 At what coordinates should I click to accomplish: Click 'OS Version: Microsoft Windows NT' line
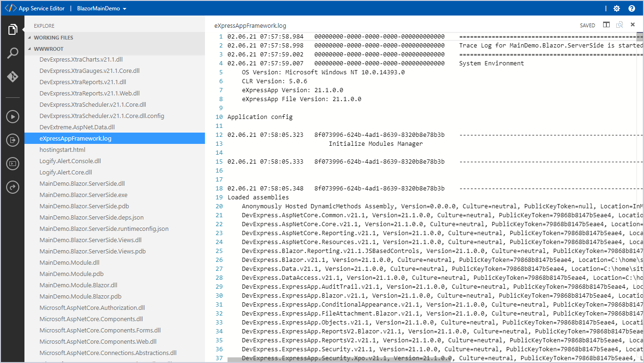pyautogui.click(x=323, y=72)
